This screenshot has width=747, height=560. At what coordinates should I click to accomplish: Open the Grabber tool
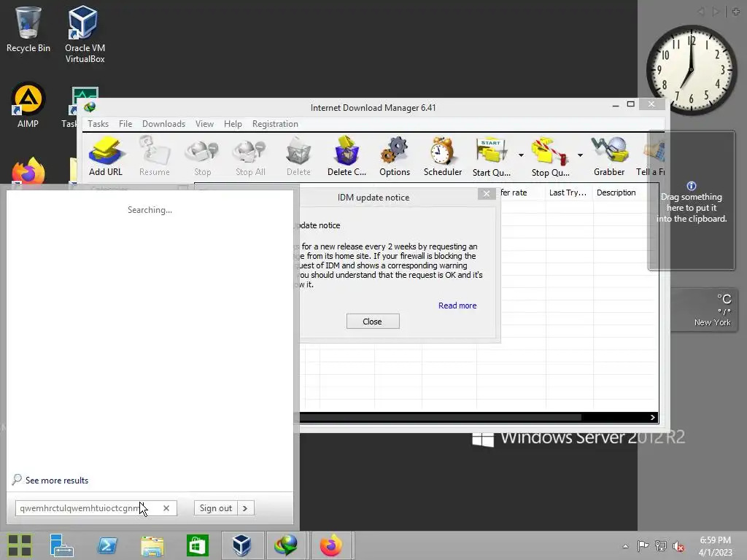[609, 157]
